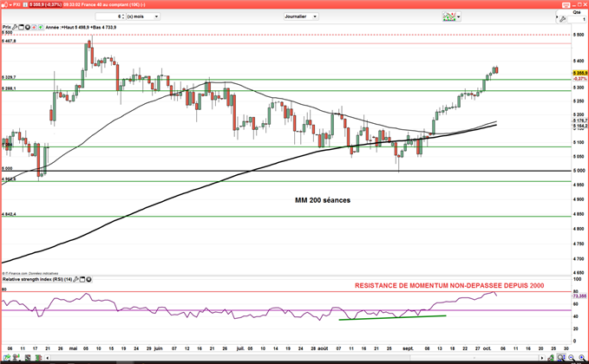Viewport: 589px width, 364px height.
Task: Click the 'août' label on date axis
Action: point(323,348)
